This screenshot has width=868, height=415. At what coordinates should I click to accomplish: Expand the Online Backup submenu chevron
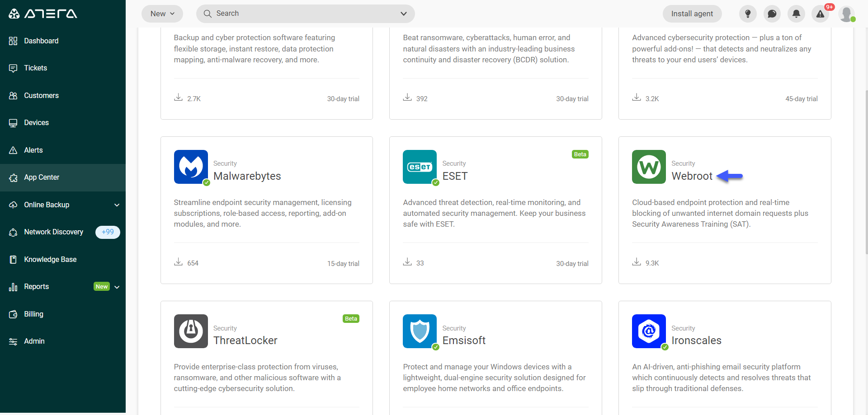click(x=117, y=205)
